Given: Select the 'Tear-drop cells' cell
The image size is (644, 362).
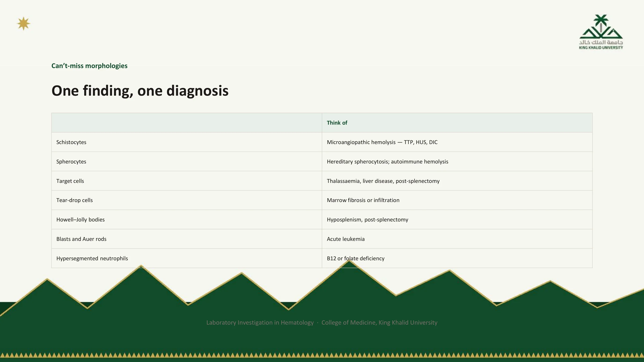Looking at the screenshot, I should (187, 200).
